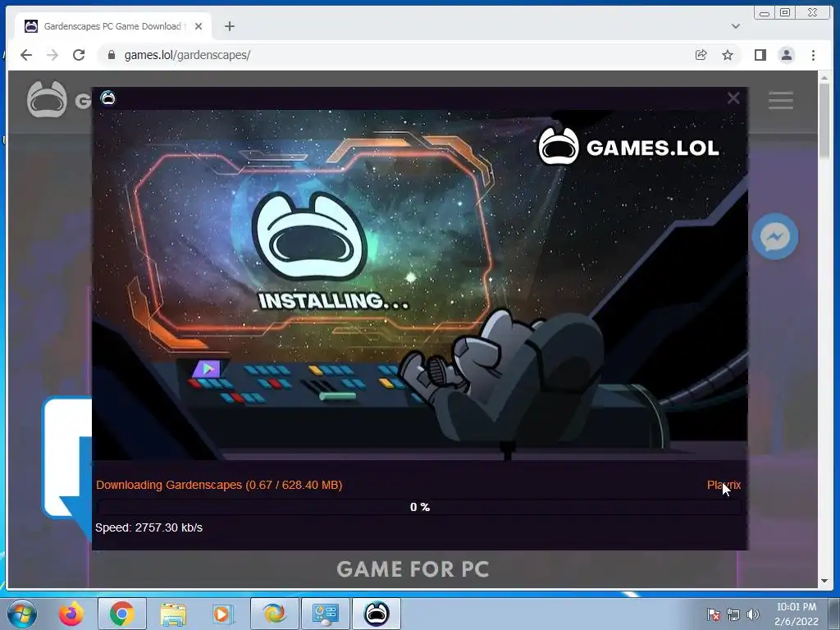
Task: Go back in Chrome browser
Action: click(x=25, y=55)
